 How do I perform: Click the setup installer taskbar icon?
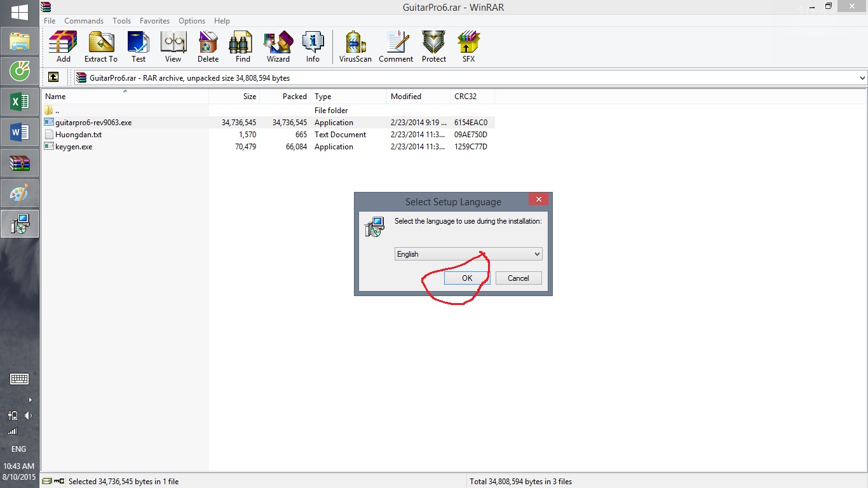coord(20,224)
